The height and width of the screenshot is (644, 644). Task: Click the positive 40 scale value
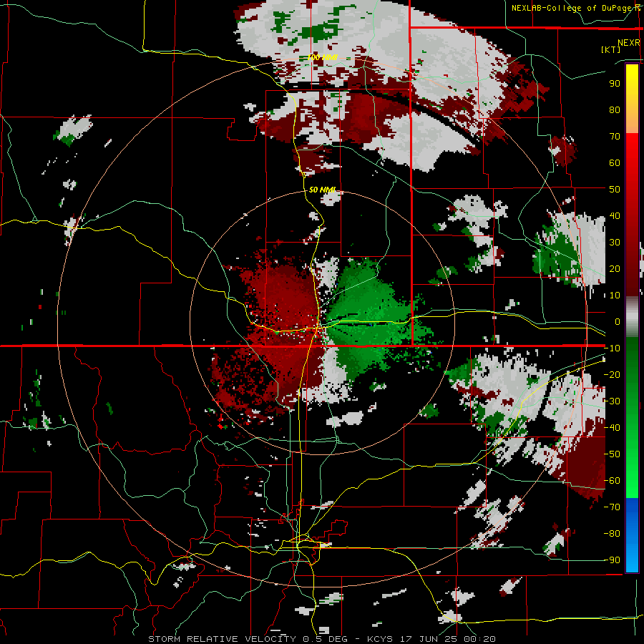click(x=615, y=216)
